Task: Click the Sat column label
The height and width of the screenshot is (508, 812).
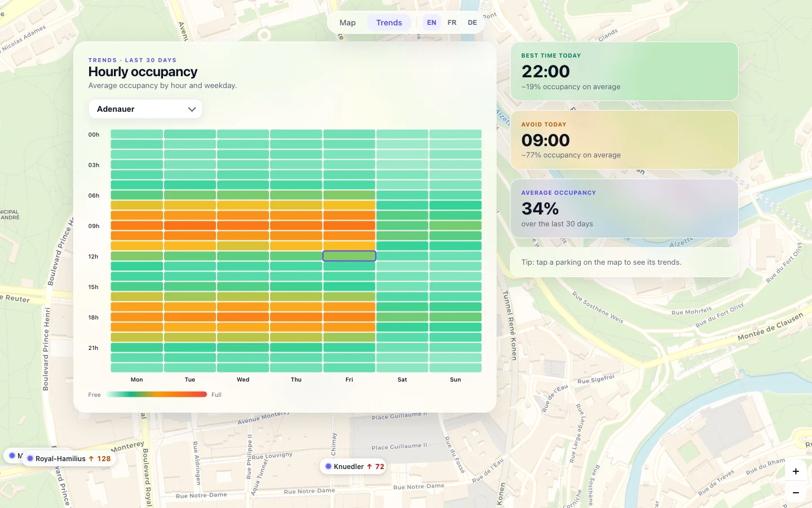Action: 402,379
